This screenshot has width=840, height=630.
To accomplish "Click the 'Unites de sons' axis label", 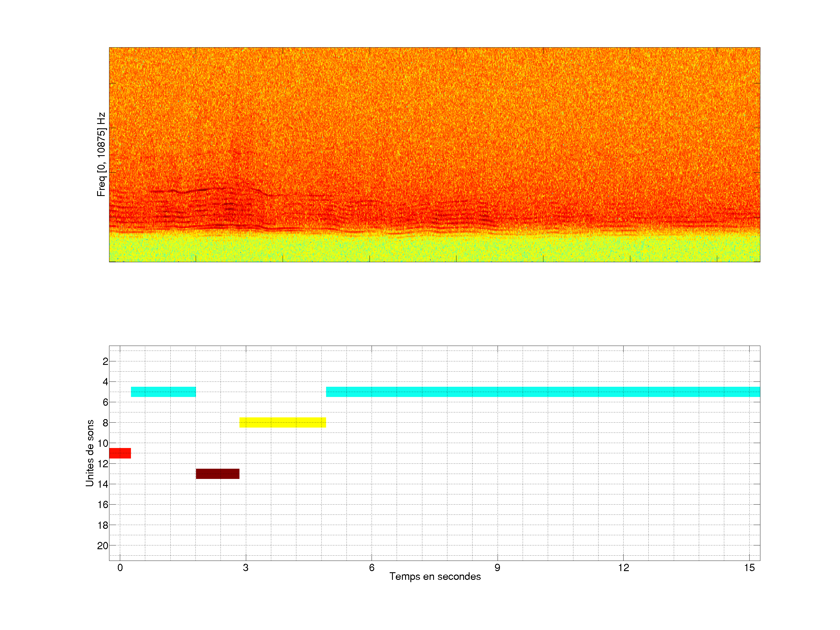I will [x=90, y=453].
